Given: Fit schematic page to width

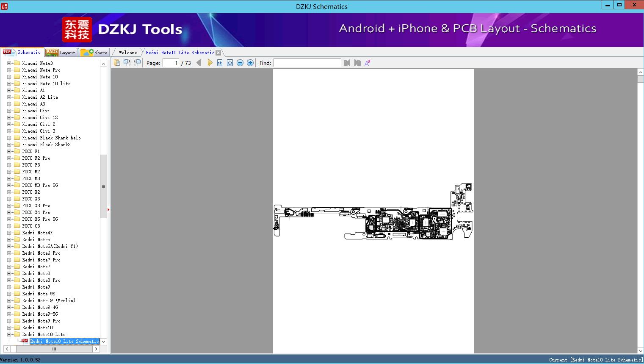Looking at the screenshot, I should (x=220, y=63).
